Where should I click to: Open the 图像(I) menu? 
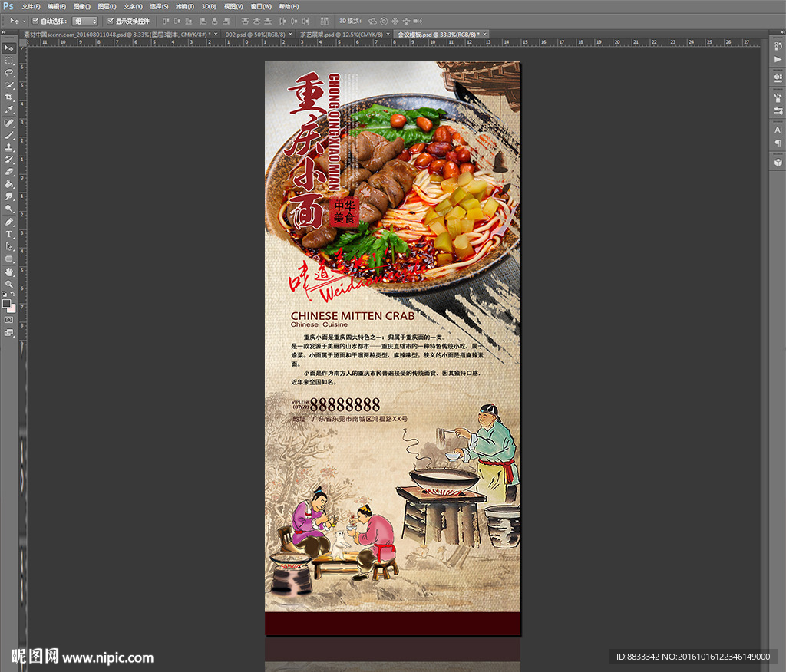[x=81, y=6]
